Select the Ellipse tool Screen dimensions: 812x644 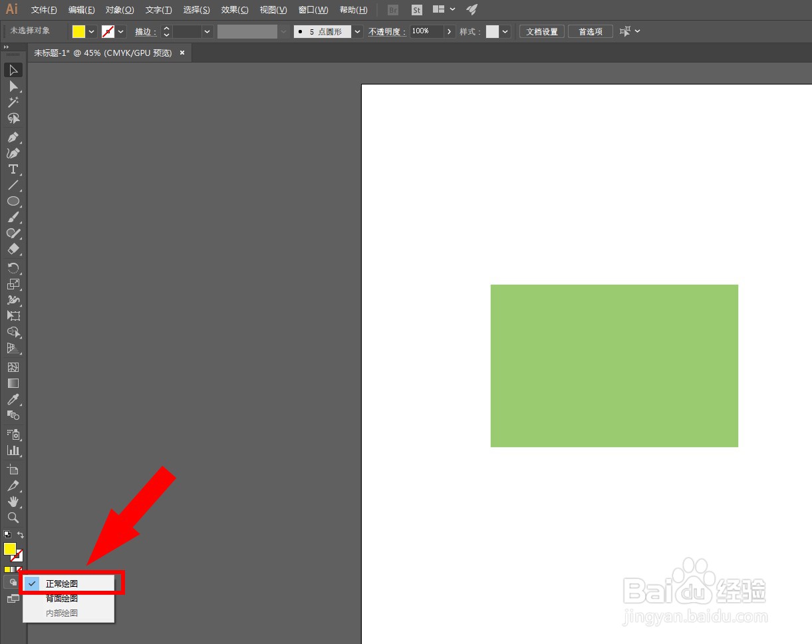[13, 202]
